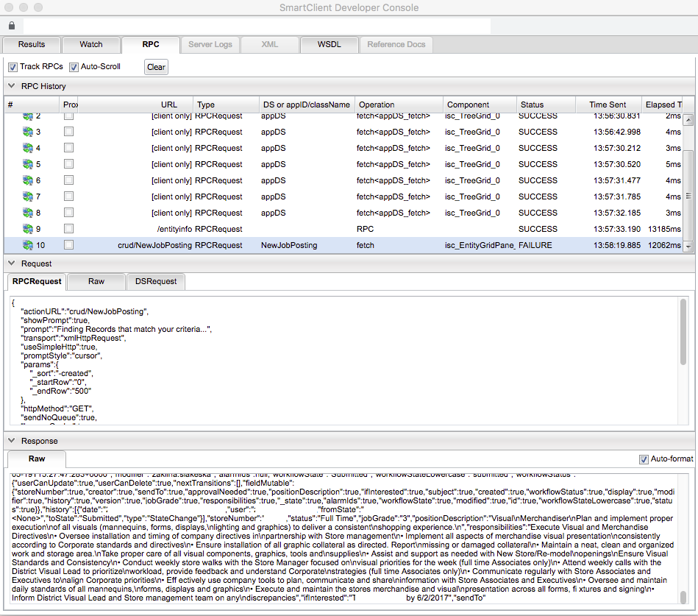
Task: Click the "_endRow":"500" line in request
Action: (60, 391)
